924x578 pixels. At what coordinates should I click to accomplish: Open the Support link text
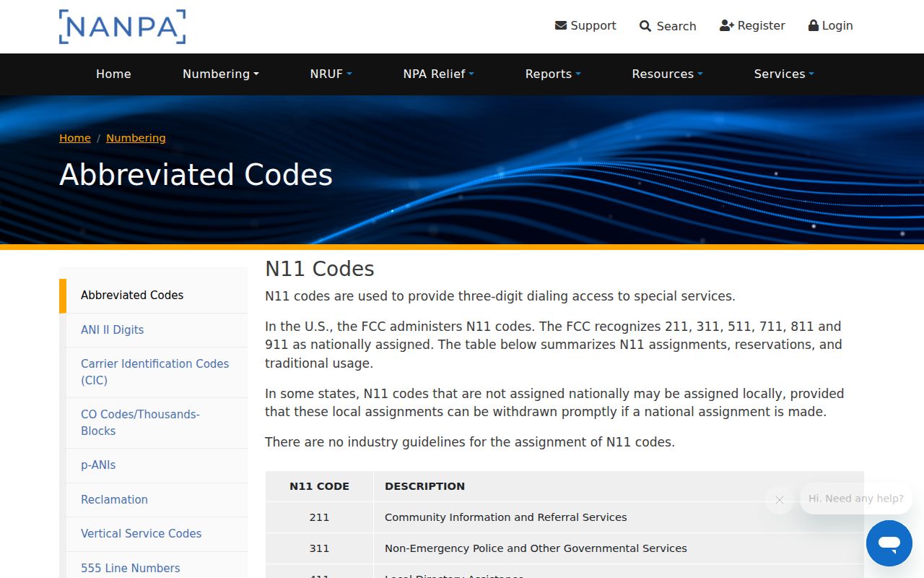pos(593,25)
